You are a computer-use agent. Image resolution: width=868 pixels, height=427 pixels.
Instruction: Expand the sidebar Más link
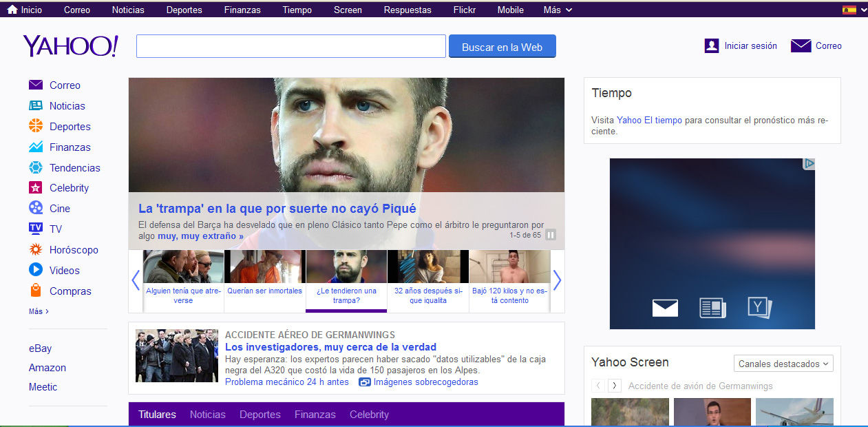39,311
